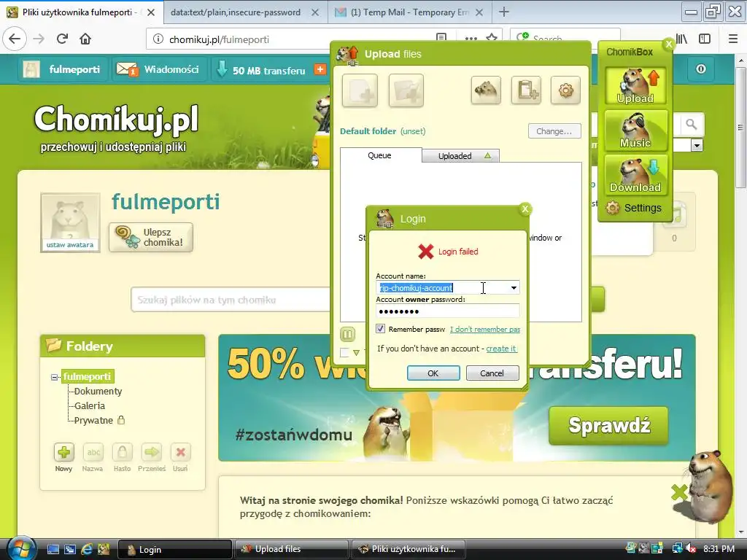
Task: Switch to Queue tab
Action: (x=379, y=155)
